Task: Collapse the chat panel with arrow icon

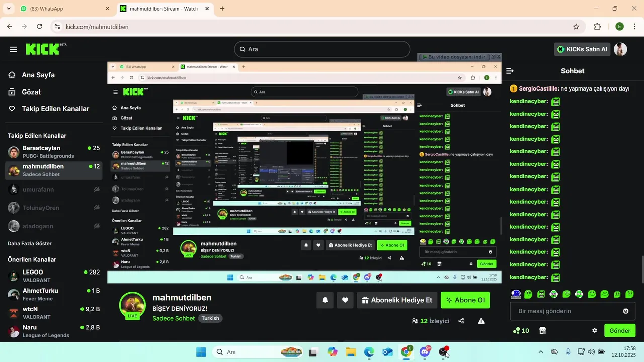Action: (510, 71)
